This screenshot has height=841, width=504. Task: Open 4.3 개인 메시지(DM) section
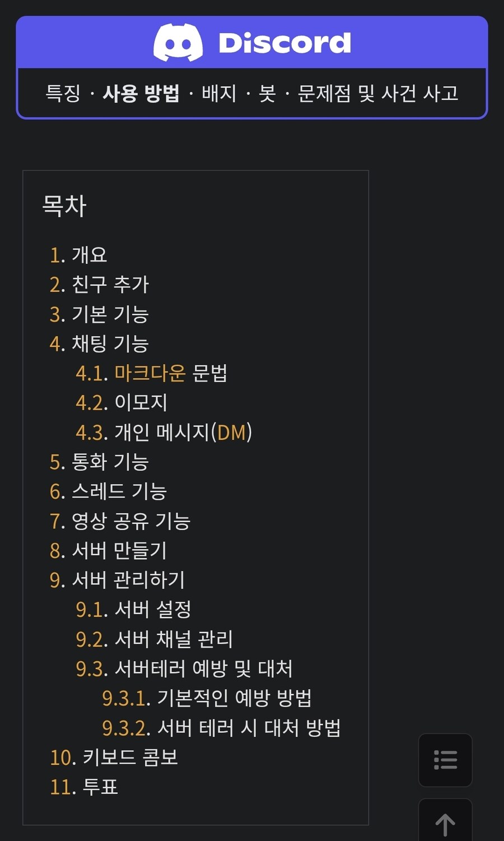[x=166, y=432]
